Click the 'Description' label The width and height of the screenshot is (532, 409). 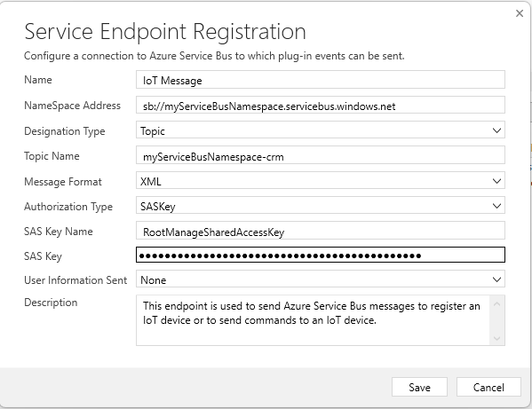pos(51,303)
